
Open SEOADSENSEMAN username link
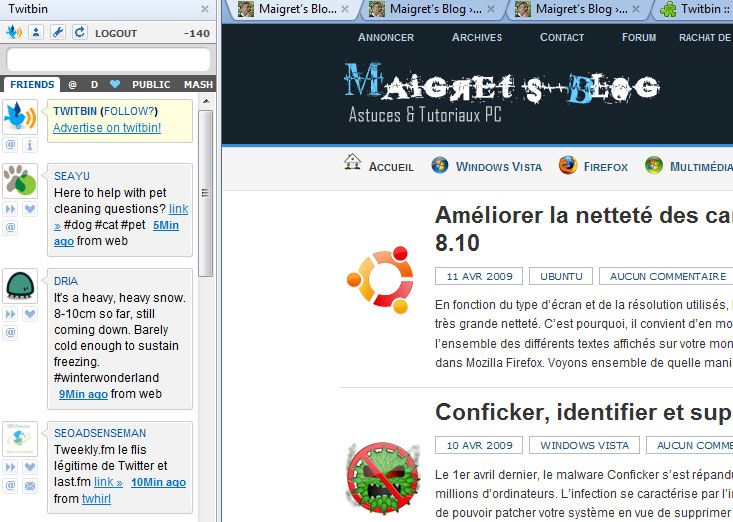click(x=100, y=433)
